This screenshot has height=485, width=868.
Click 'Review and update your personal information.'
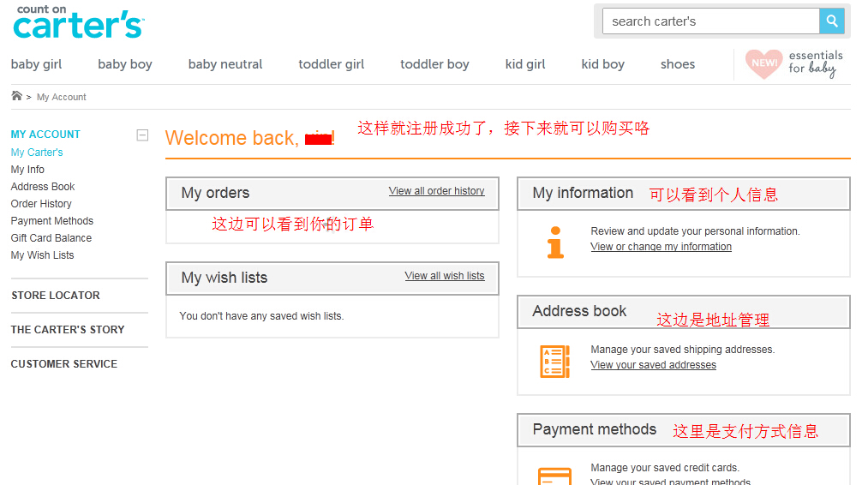(x=695, y=231)
